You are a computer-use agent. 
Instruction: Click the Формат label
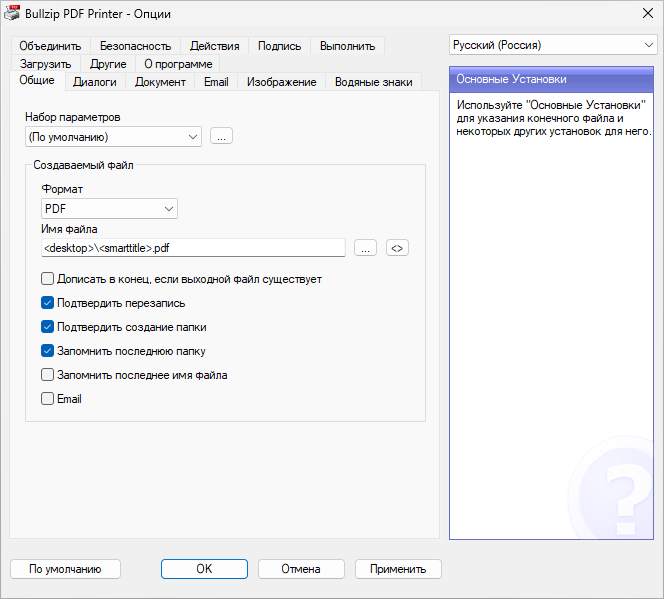tap(62, 189)
